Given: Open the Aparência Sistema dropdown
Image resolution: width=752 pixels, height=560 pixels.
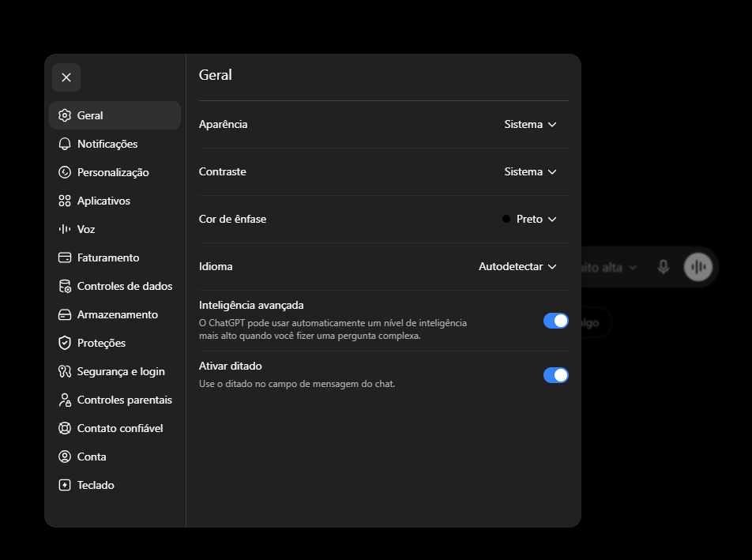Looking at the screenshot, I should (x=531, y=124).
